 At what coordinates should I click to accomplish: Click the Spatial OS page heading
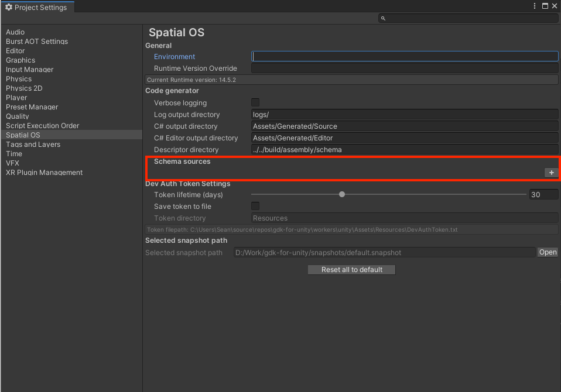coord(176,33)
